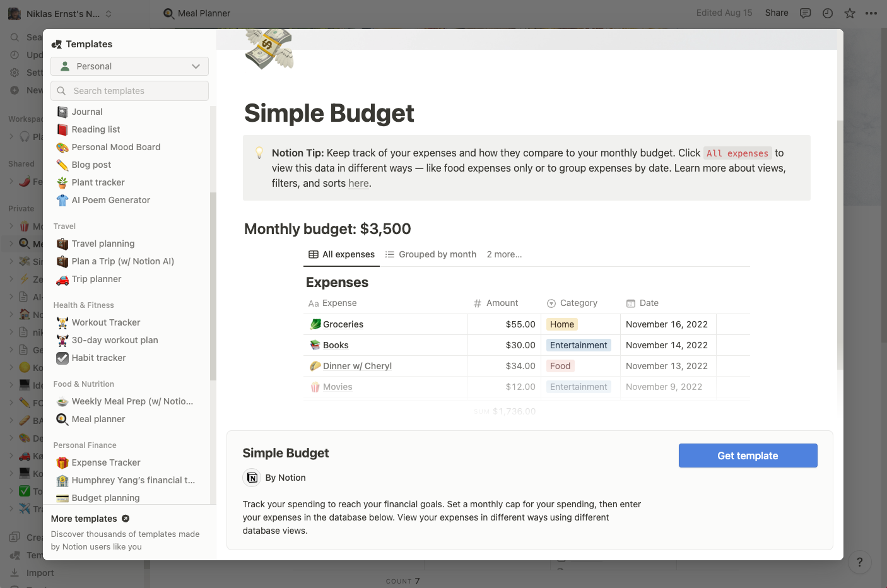Show the 2 more views menu
Viewport: 887px width, 588px height.
[x=504, y=254]
